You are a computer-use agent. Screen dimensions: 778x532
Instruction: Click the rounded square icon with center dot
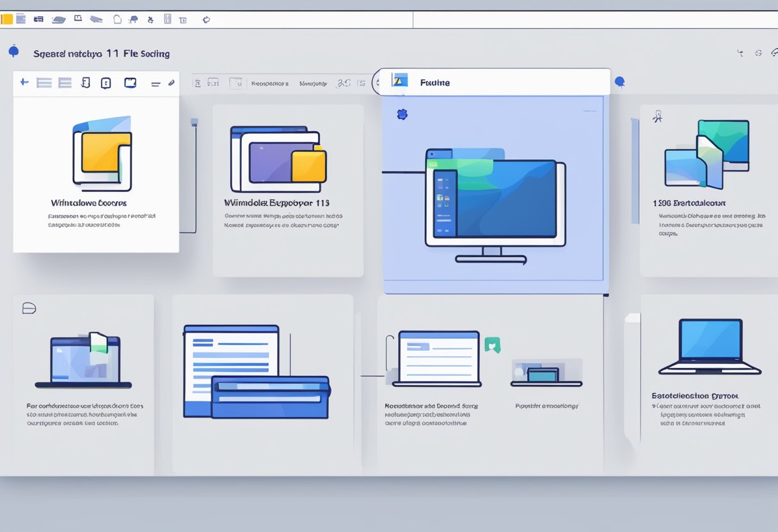[106, 82]
